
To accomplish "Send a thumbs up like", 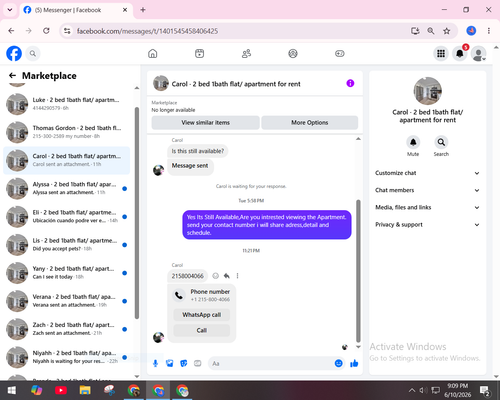I will [x=354, y=363].
